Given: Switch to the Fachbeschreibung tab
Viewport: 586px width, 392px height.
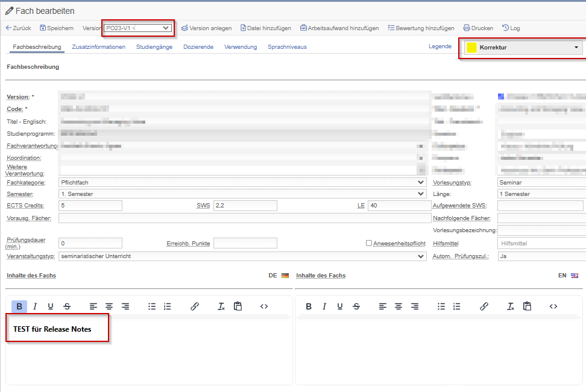Looking at the screenshot, I should 37,46.
